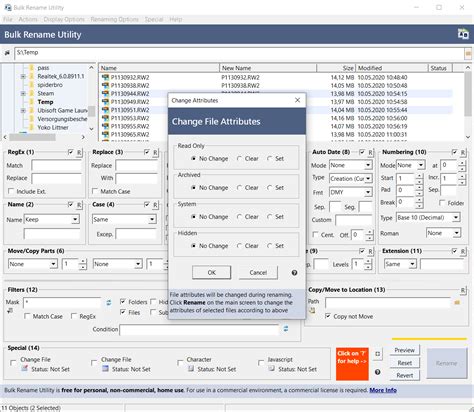The height and width of the screenshot is (412, 474).
Task: Reset Replace (3) group with its R button
Action: [x=155, y=152]
